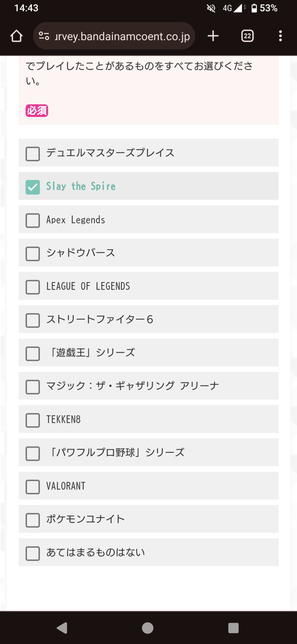Open the site information icon in address bar
The width and height of the screenshot is (297, 644).
click(44, 36)
